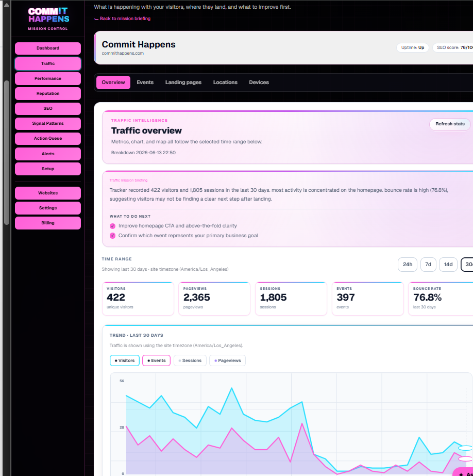Set time range to 24h

[407, 265]
